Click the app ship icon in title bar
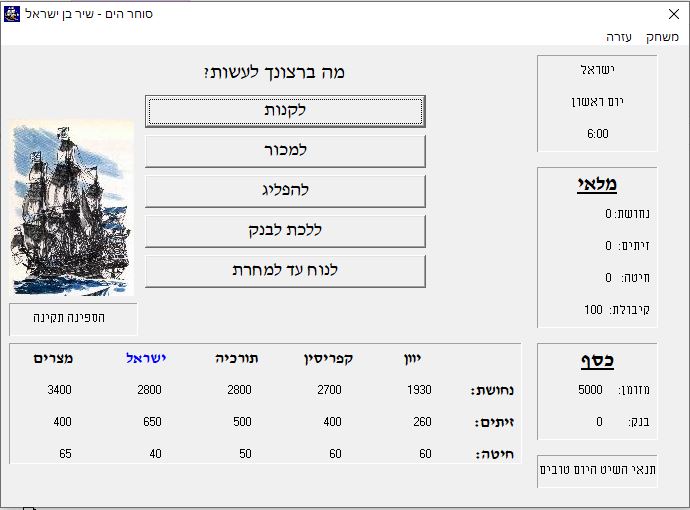The height and width of the screenshot is (510, 690). pyautogui.click(x=12, y=14)
